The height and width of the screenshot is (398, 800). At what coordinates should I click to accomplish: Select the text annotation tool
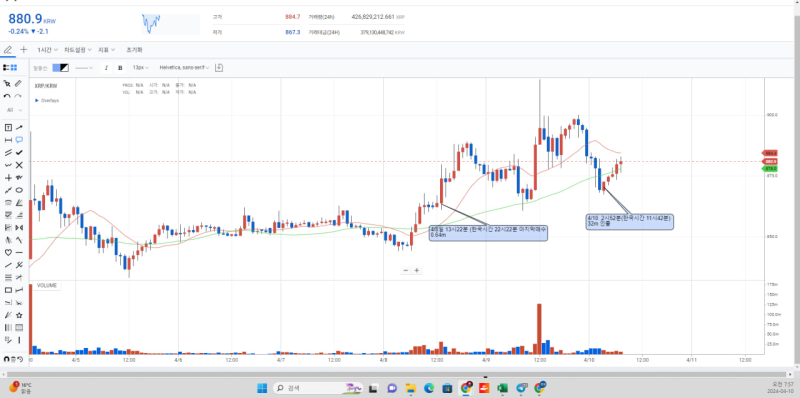pyautogui.click(x=8, y=128)
